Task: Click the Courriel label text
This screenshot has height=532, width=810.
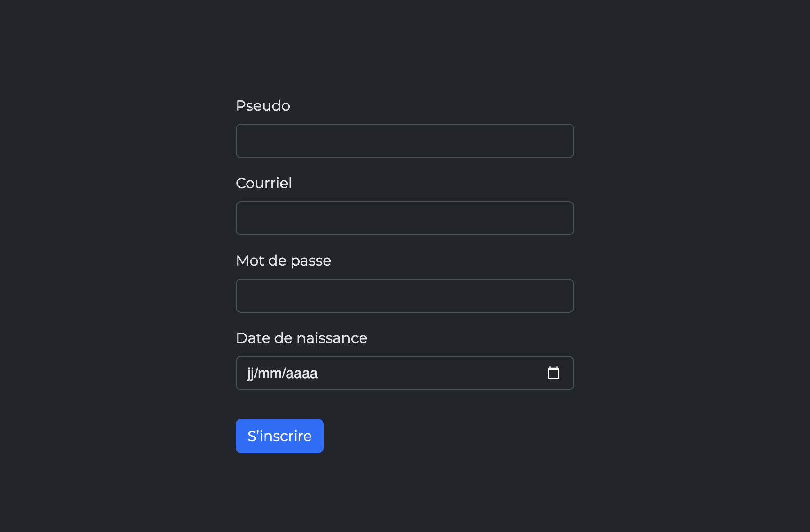Action: [x=264, y=183]
